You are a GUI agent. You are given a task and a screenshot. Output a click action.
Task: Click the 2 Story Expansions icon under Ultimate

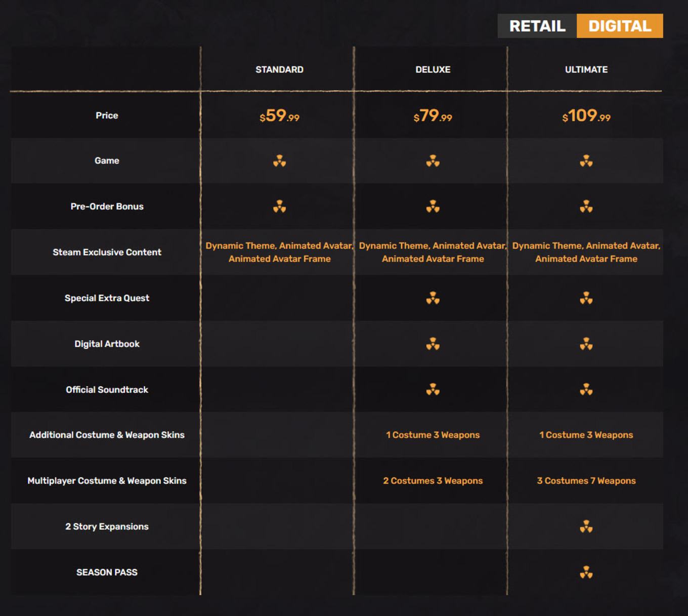(x=586, y=527)
